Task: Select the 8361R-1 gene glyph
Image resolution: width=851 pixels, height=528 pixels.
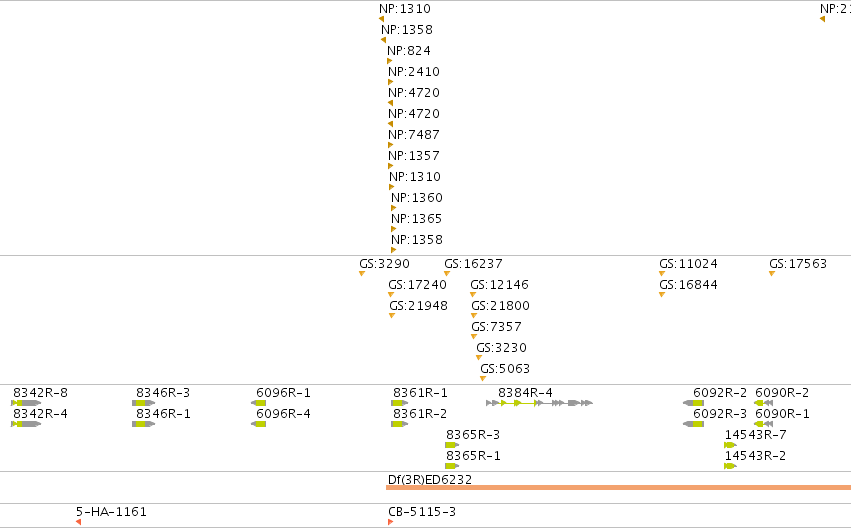Action: (399, 403)
